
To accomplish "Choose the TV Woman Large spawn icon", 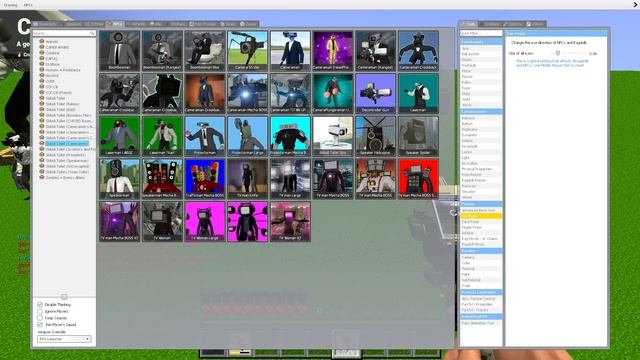I will click(x=205, y=221).
